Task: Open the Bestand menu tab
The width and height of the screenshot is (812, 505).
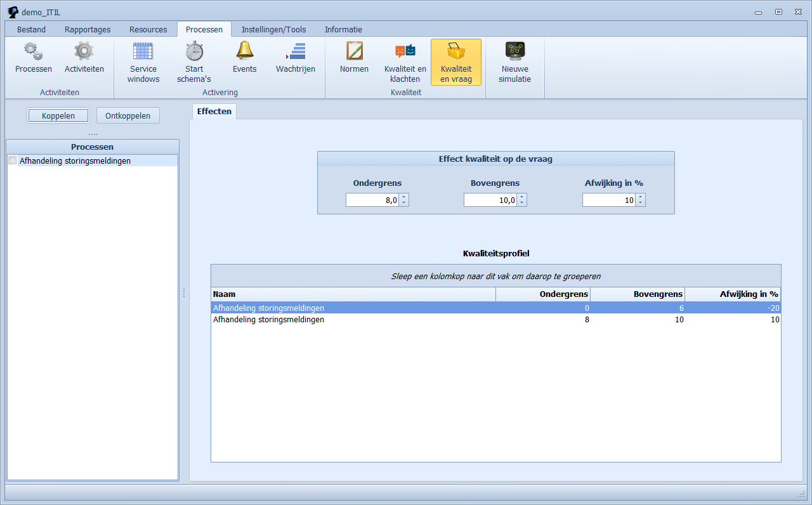Action: click(x=31, y=30)
